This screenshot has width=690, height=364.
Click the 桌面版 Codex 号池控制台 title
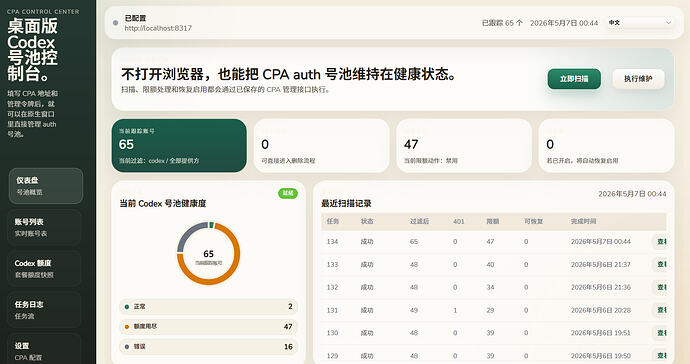point(33,50)
